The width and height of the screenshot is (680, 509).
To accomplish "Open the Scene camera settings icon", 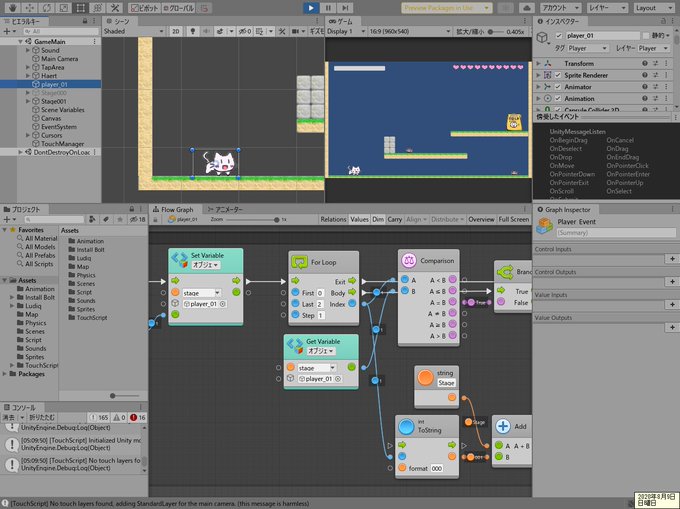I will 297,31.
